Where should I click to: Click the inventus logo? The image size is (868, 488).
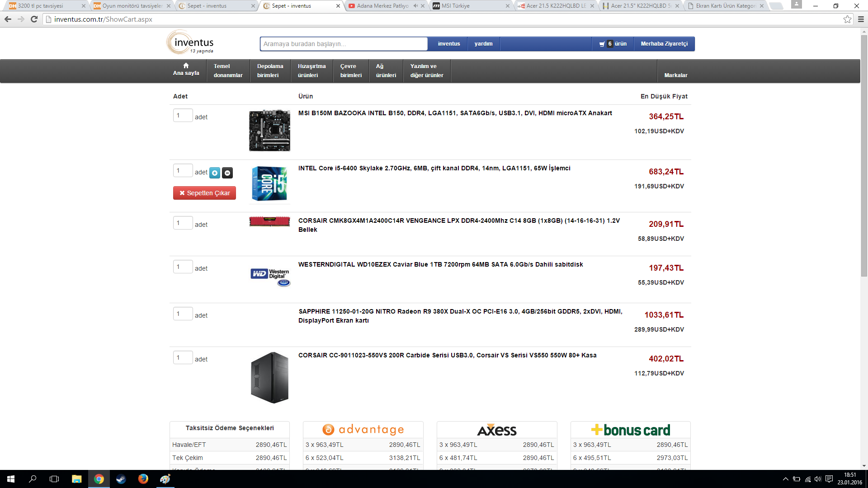click(190, 43)
